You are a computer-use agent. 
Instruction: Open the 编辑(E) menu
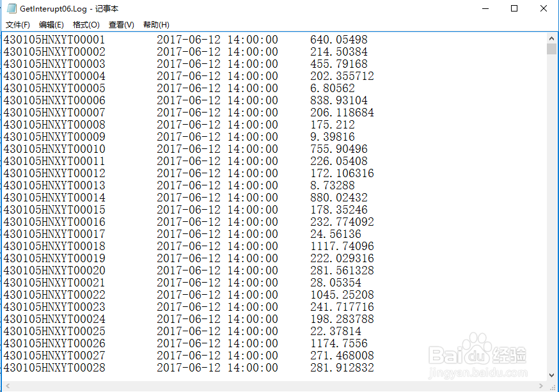(51, 24)
